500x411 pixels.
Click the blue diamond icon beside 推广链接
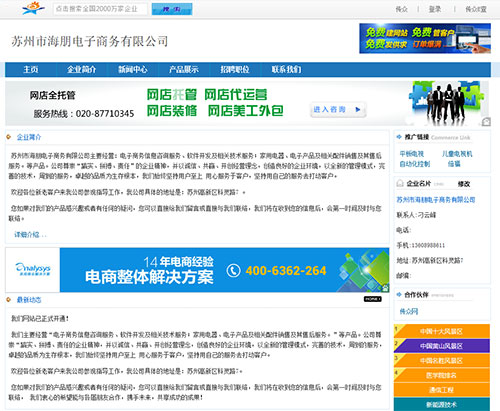click(x=399, y=137)
